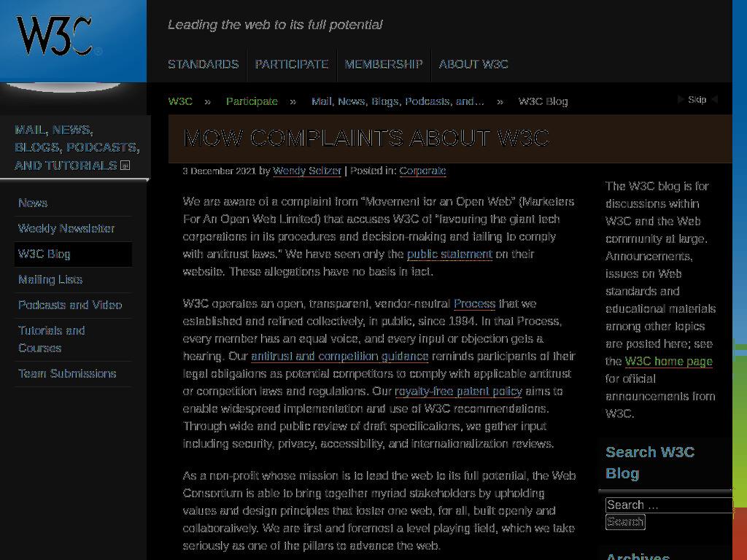The image size is (747, 560).
Task: Open Mail, News, Blogs, Podcasts sidebar heading
Action: (77, 147)
